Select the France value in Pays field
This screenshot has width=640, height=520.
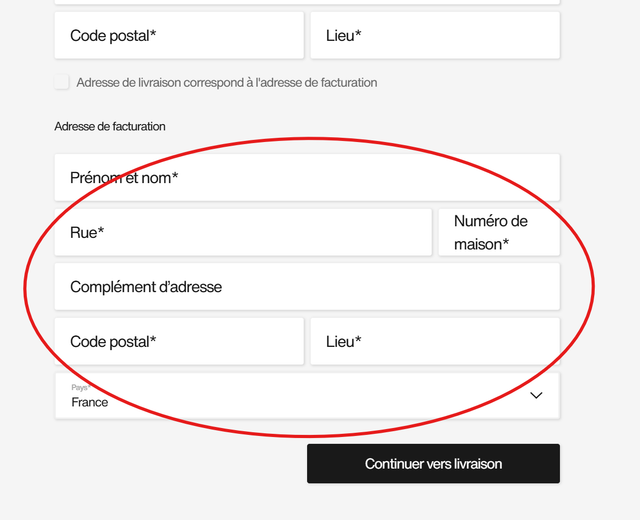pyautogui.click(x=90, y=403)
